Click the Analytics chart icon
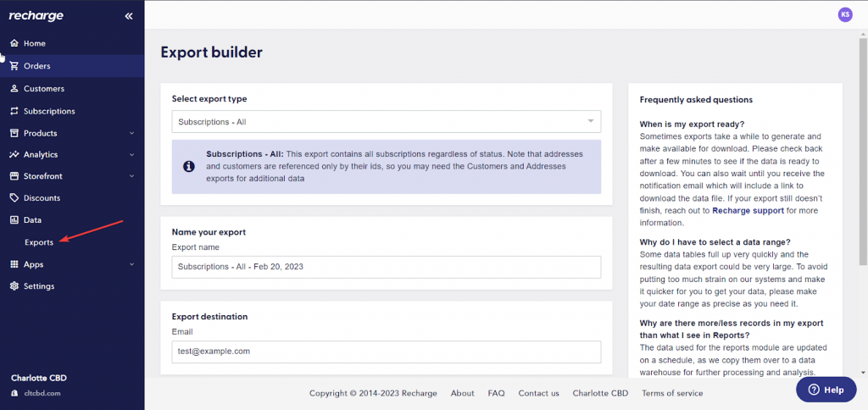This screenshot has height=410, width=868. [14, 154]
